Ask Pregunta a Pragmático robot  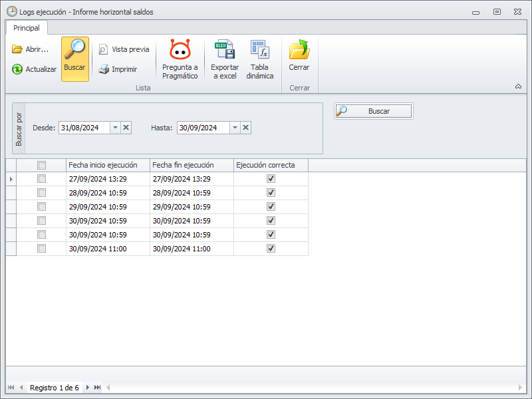tap(180, 59)
